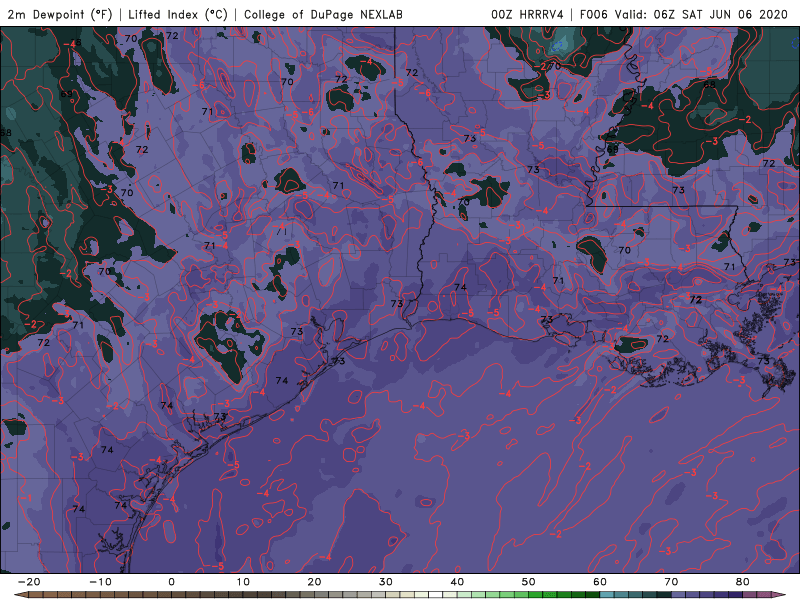Click the 0 label on the color scale
The image size is (800, 600).
pyautogui.click(x=171, y=582)
